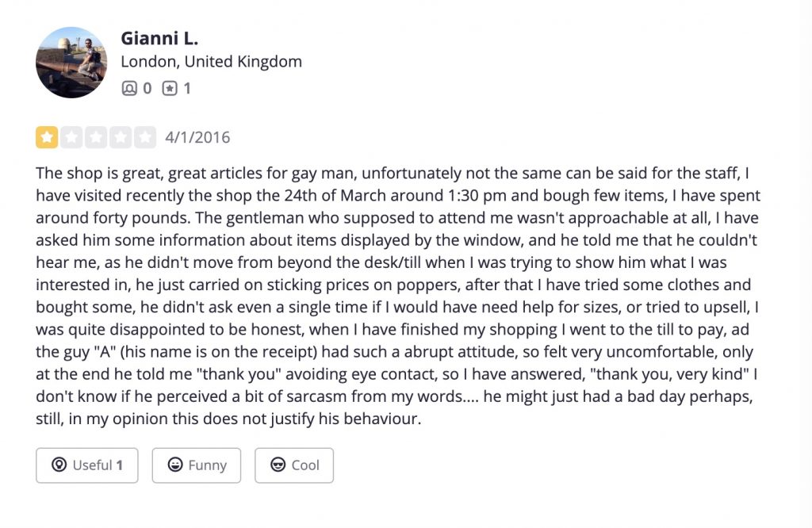Select the London, United Kingdom location text
Image resolution: width=812 pixels, height=528 pixels.
tap(211, 62)
